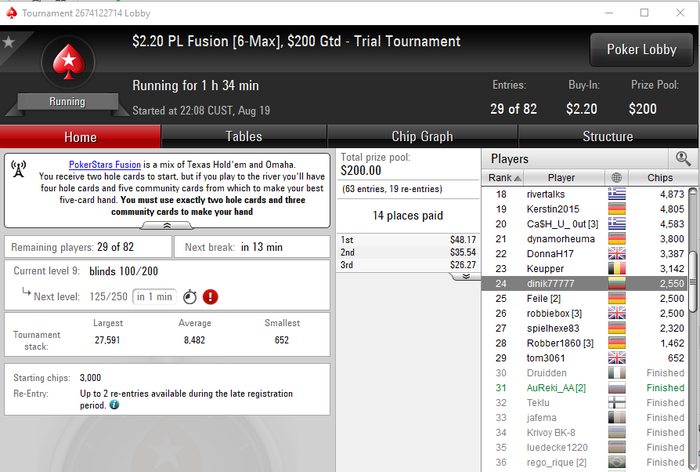Click the Poker Lobby button
This screenshot has width=700, height=472.
(642, 50)
